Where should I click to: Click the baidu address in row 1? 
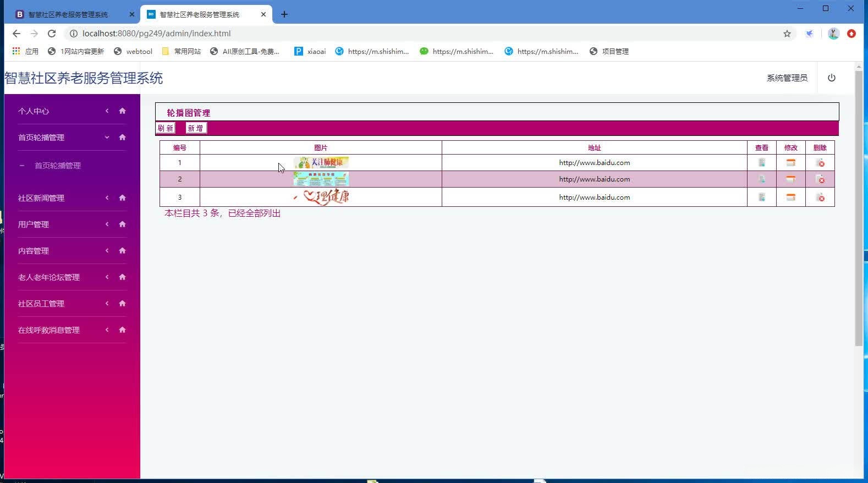coord(595,163)
